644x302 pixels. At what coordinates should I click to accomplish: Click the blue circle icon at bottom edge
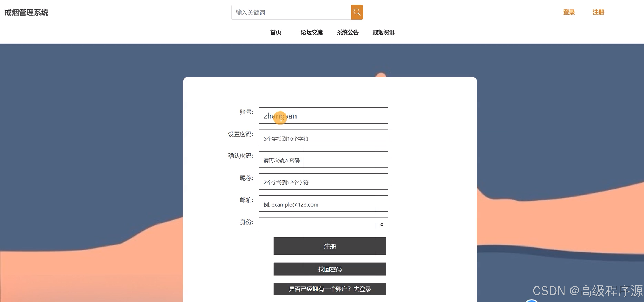[531, 300]
